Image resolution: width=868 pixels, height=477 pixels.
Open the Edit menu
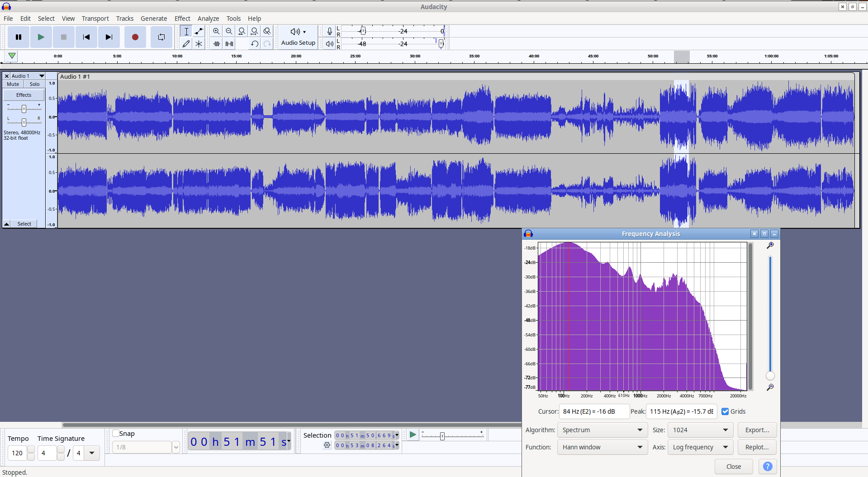(x=25, y=19)
